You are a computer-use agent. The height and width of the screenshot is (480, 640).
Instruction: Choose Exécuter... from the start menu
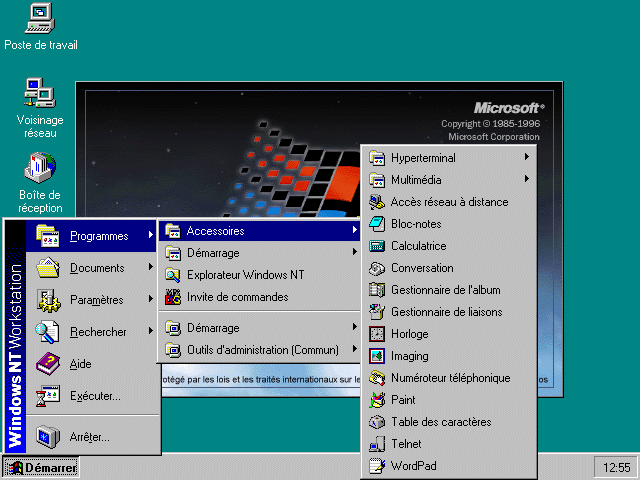pyautogui.click(x=94, y=396)
